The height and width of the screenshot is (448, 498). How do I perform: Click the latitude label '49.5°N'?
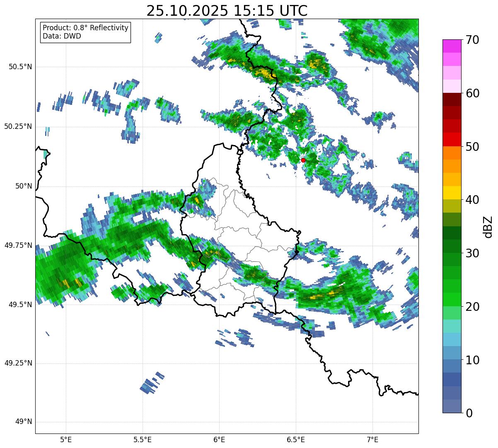click(20, 305)
